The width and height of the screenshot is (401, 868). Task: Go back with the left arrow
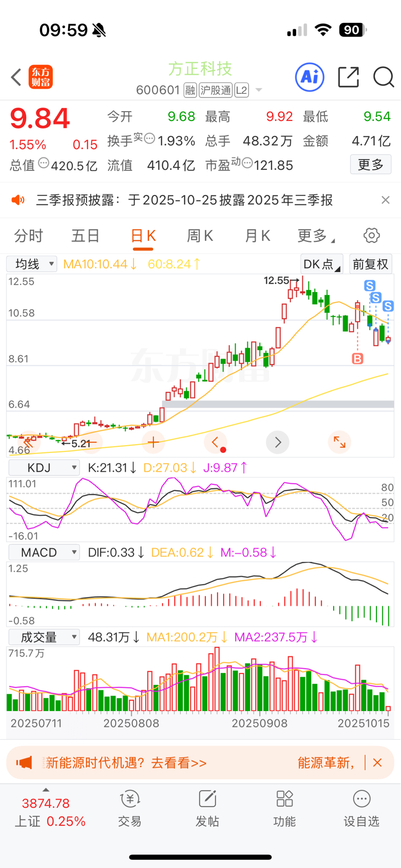point(17,77)
